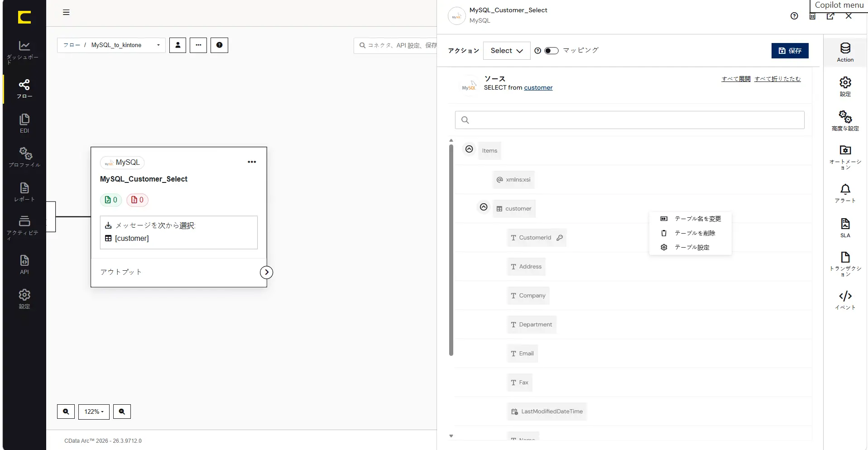Click the user icon button beside flow selector
This screenshot has height=450, width=868.
pyautogui.click(x=177, y=45)
